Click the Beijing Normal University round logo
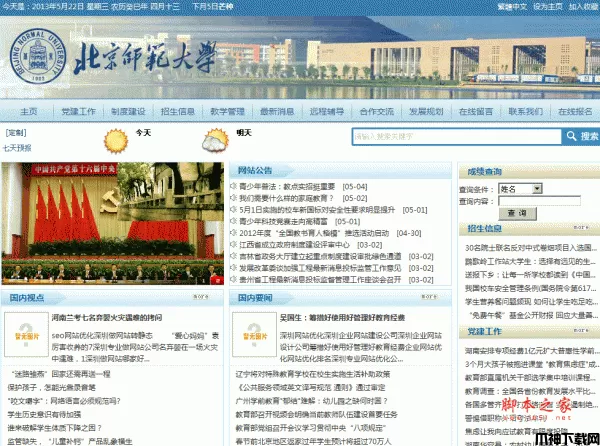600x446 pixels. (x=38, y=56)
